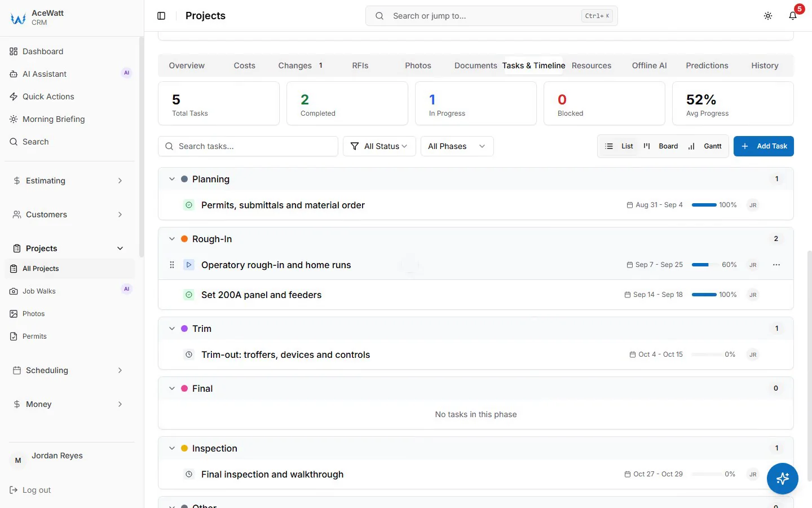Click drag handle on Operatory rough-in task

(172, 265)
